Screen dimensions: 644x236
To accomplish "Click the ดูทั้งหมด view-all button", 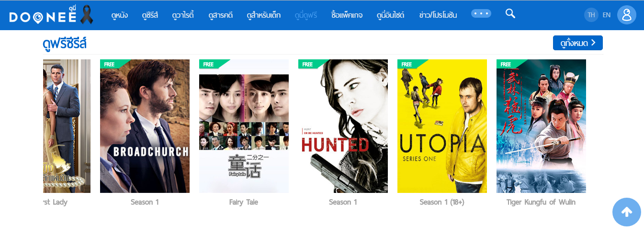I will pyautogui.click(x=578, y=43).
